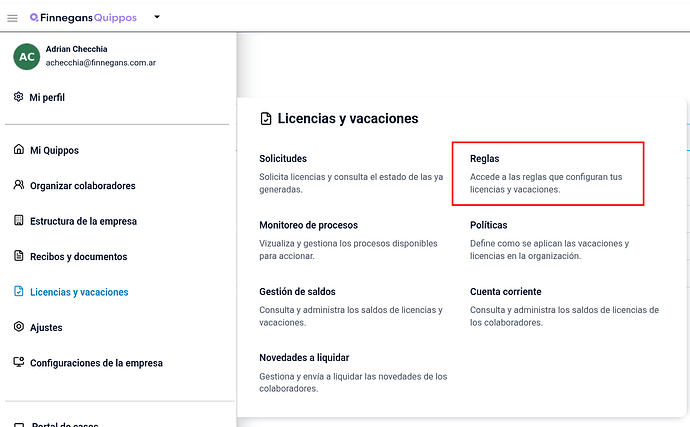Click the Solicitudes description text
The image size is (690, 427).
(x=351, y=183)
